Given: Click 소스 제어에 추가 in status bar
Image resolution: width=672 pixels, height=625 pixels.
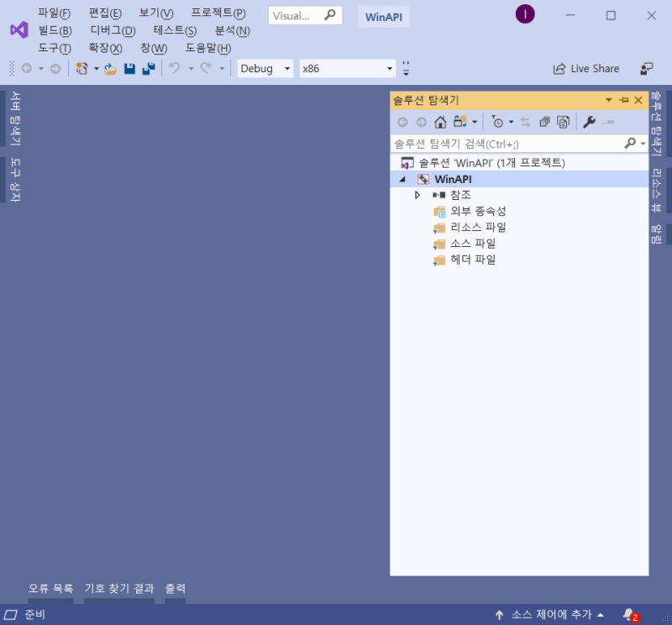Looking at the screenshot, I should tap(550, 615).
